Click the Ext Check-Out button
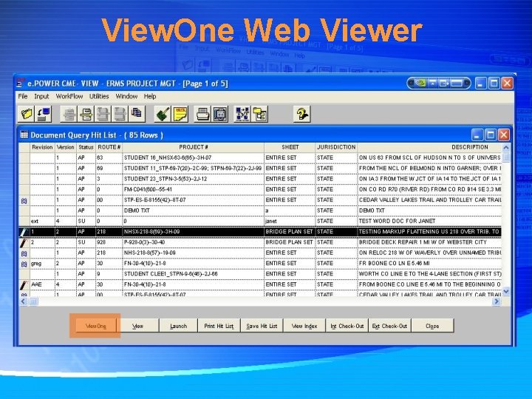Image resolution: width=532 pixels, height=399 pixels. (x=389, y=326)
